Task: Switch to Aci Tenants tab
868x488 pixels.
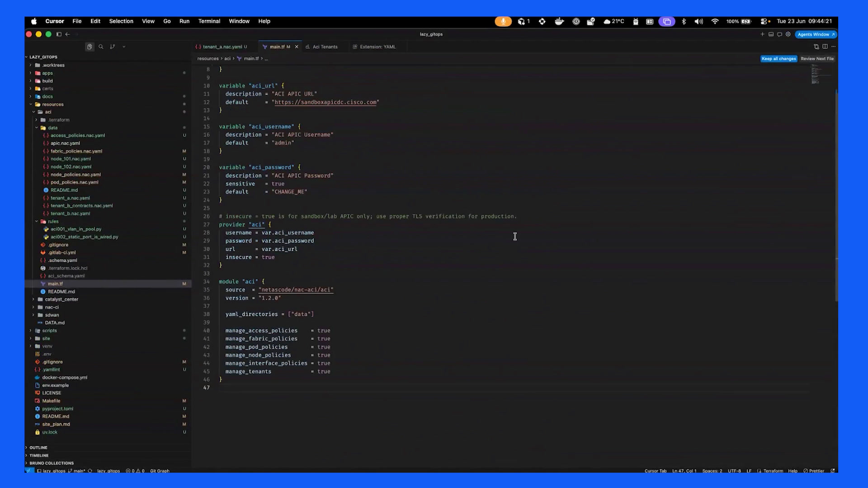Action: (x=325, y=47)
